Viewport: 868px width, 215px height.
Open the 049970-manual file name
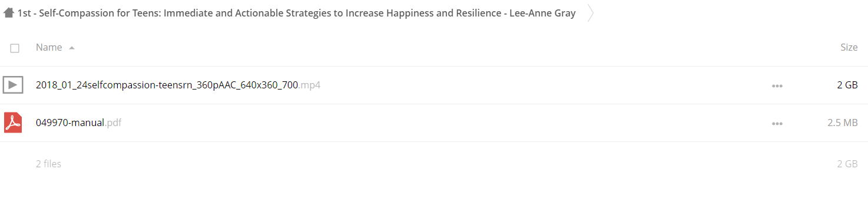click(x=70, y=123)
